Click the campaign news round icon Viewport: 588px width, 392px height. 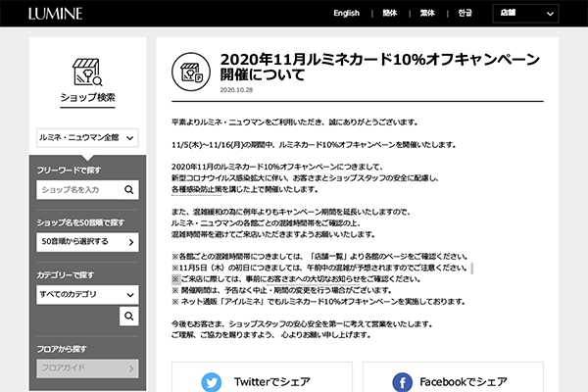tap(191, 72)
